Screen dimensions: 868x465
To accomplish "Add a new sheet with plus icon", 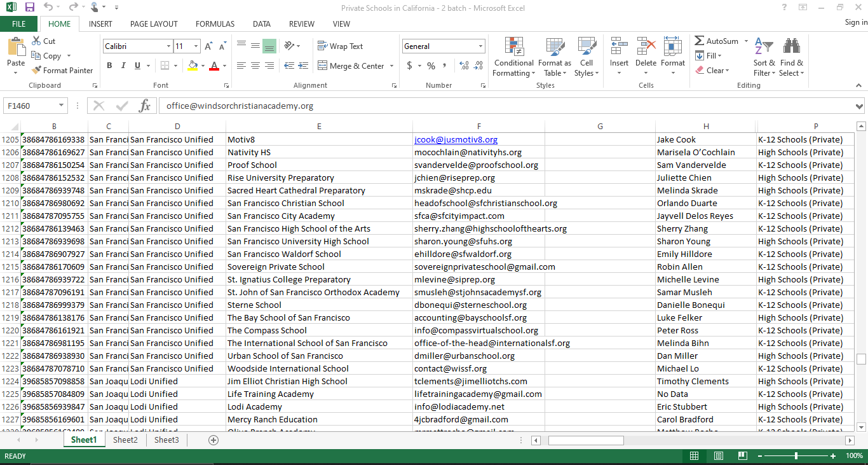I will pos(214,440).
